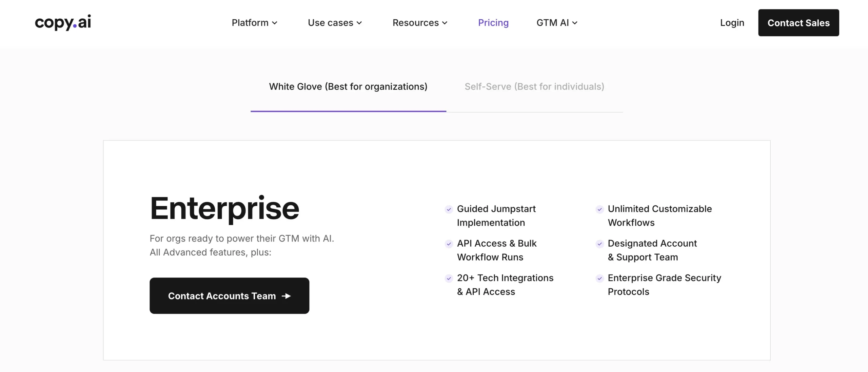
Task: Click the Unlimited Customizable Workflows checkmark icon
Action: pos(599,209)
